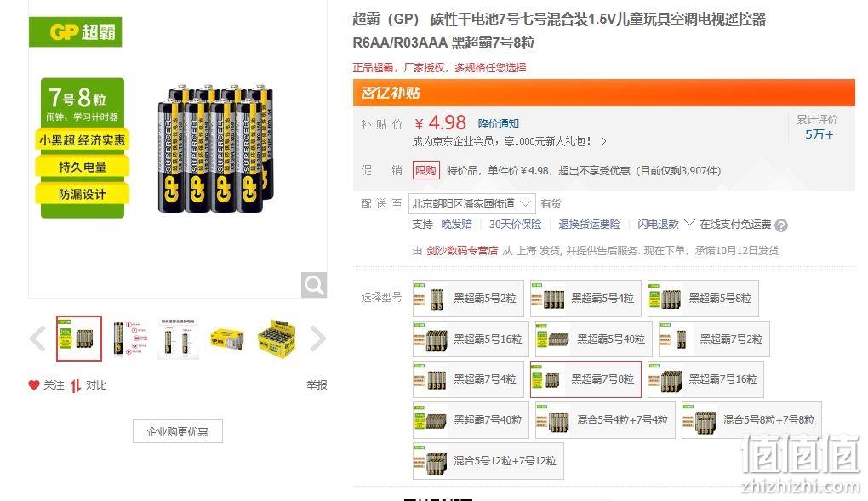Click the 企业购更优惠 button

(x=178, y=431)
